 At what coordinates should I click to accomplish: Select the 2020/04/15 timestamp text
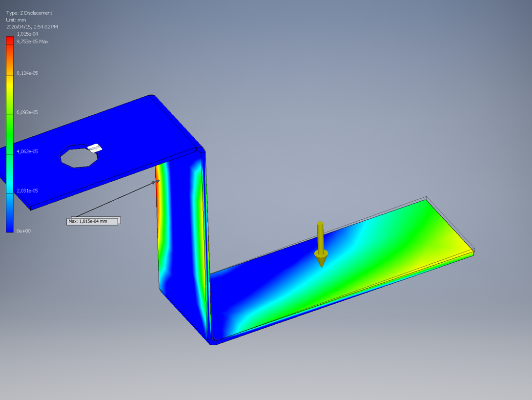pos(32,27)
